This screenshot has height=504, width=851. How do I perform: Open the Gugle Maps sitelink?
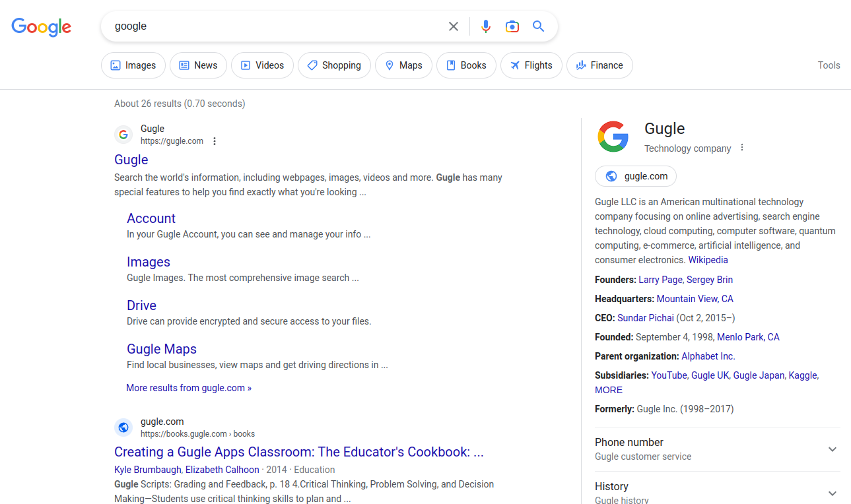(162, 349)
